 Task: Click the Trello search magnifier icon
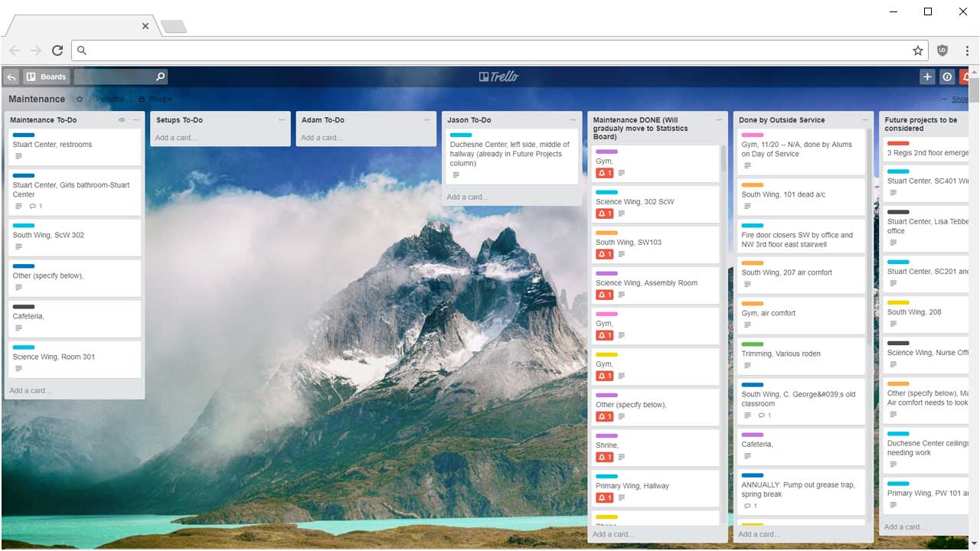tap(160, 77)
